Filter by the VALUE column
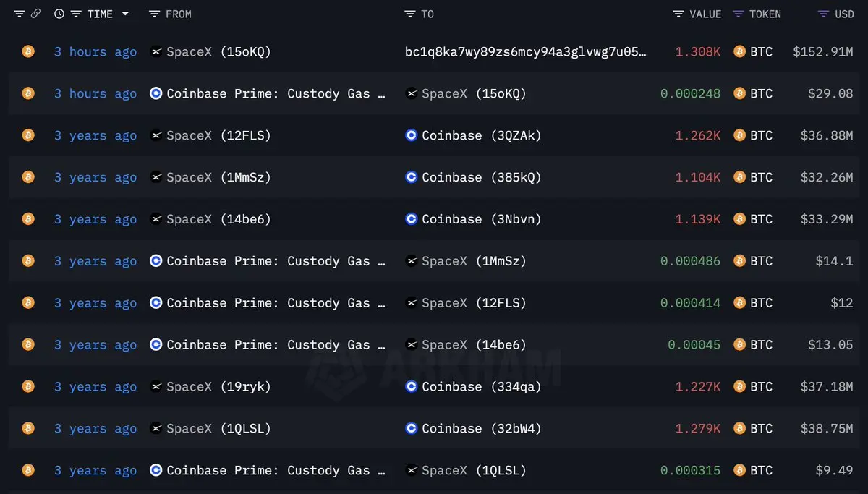The width and height of the screenshot is (868, 494). tap(678, 14)
